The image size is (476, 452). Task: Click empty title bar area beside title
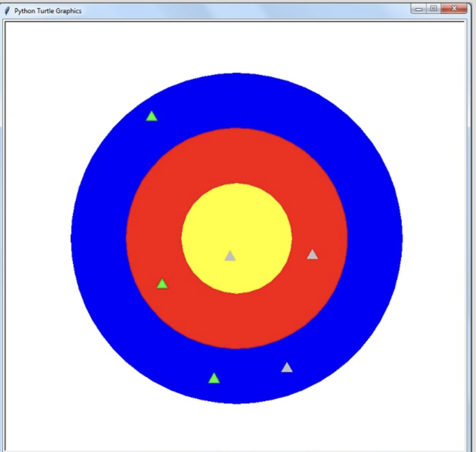click(x=243, y=11)
